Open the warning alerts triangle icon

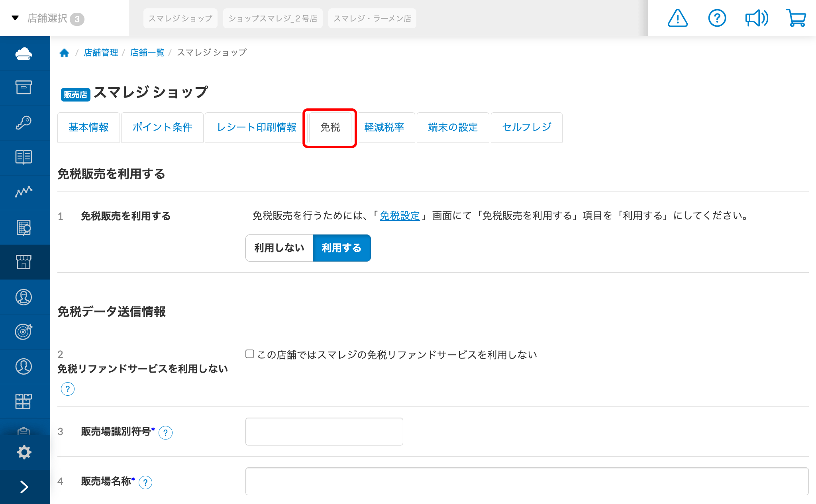[x=677, y=18]
